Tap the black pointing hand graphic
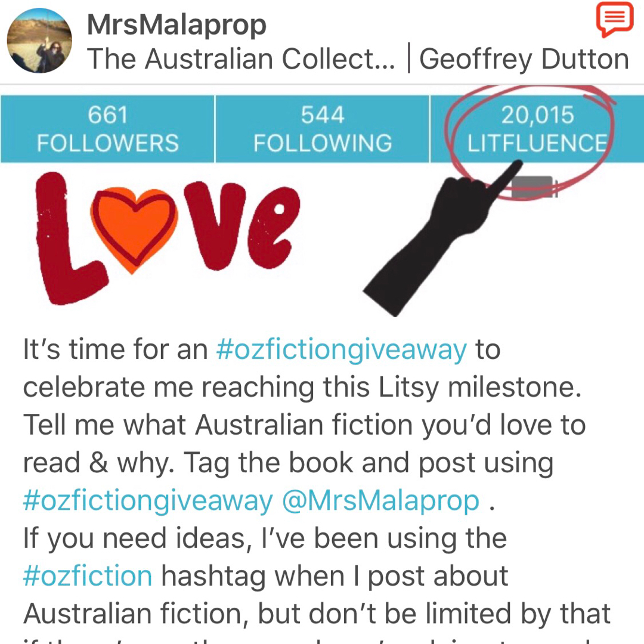The height and width of the screenshot is (644, 644). coord(441,238)
